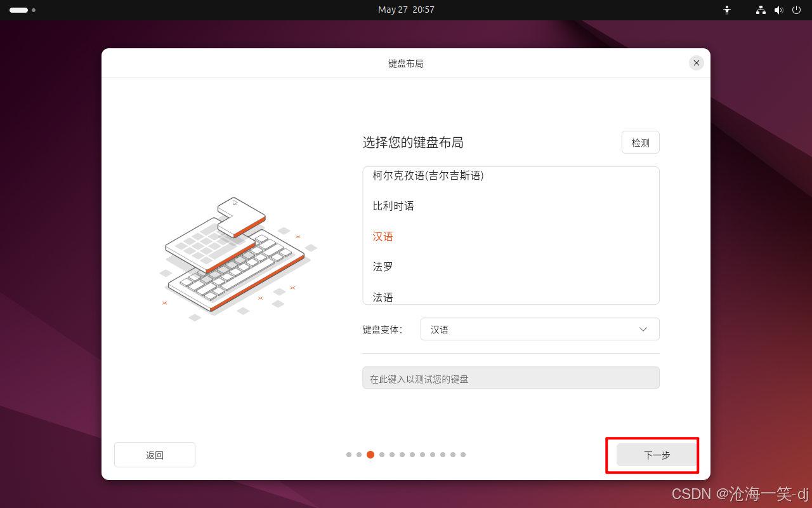
Task: Open the power menu icon
Action: 797,10
